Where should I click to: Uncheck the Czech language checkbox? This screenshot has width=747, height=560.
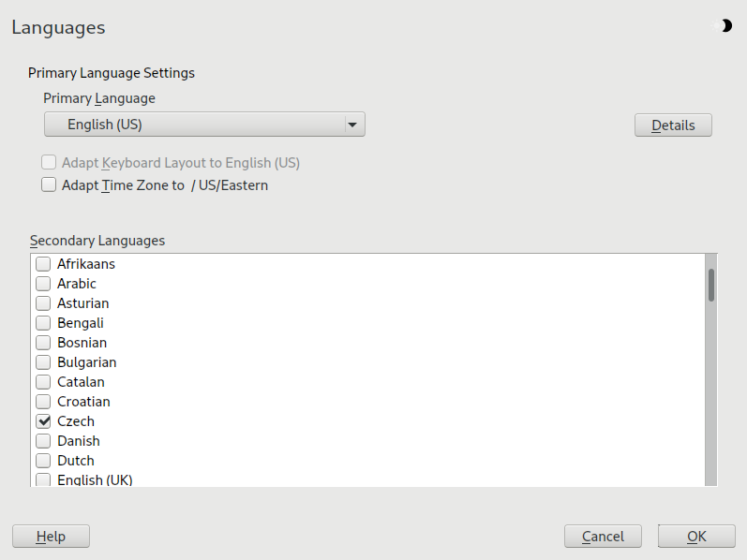pos(43,421)
